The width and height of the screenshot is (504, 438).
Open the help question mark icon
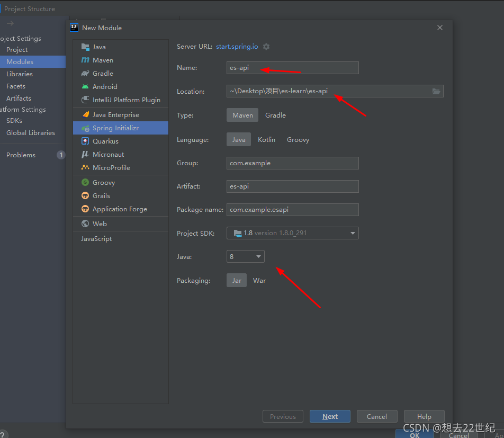click(x=3, y=434)
